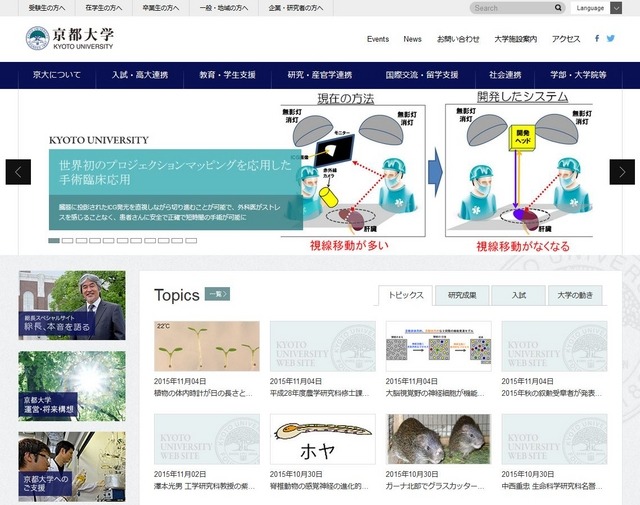
Task: Click the search magnifier icon
Action: 558,8
